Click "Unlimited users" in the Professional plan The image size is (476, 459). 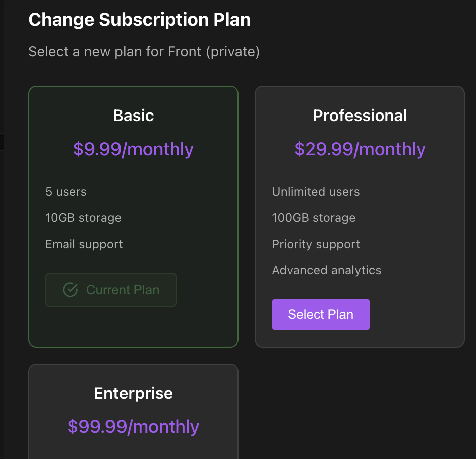pyautogui.click(x=316, y=192)
